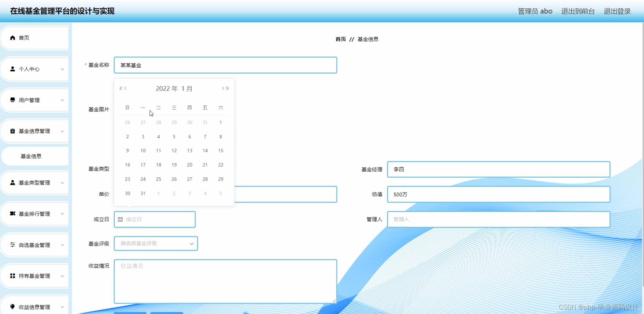Jump to previous year with double-left arrow

pos(120,88)
